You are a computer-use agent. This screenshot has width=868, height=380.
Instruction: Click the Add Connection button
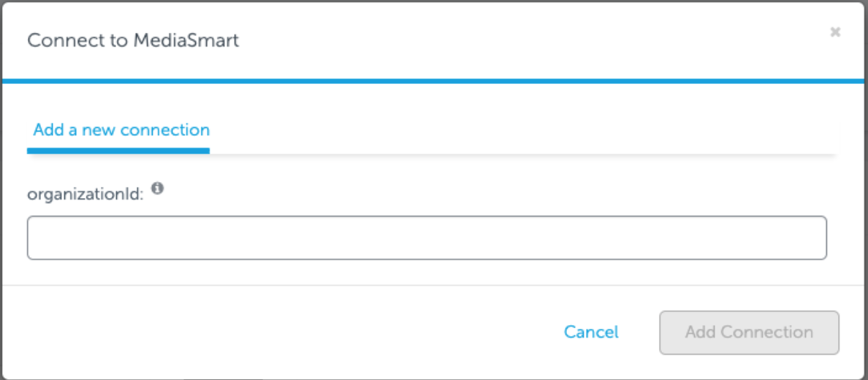pos(749,332)
